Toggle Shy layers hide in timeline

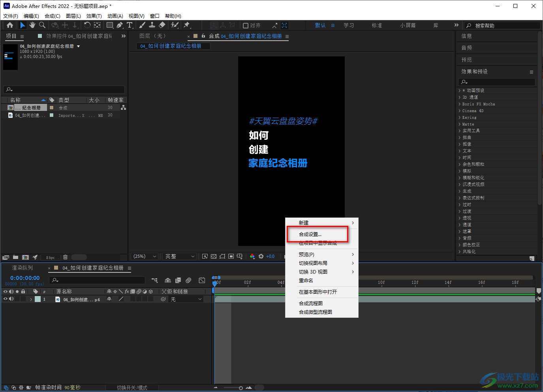(168, 280)
